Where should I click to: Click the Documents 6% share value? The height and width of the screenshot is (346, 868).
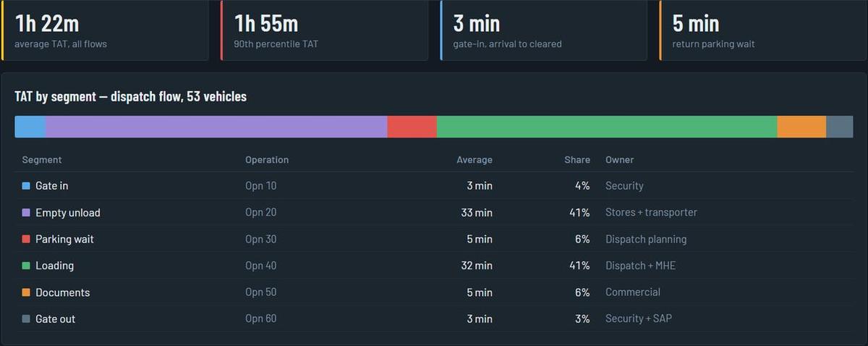pos(583,292)
